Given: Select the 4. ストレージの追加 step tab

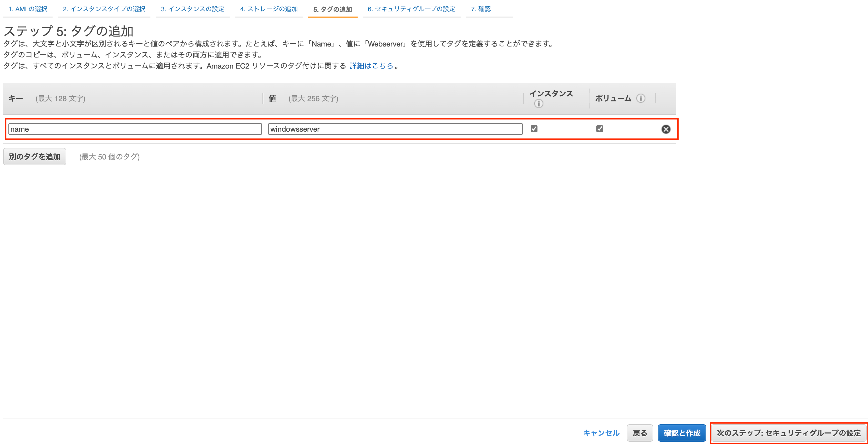Looking at the screenshot, I should [x=268, y=9].
